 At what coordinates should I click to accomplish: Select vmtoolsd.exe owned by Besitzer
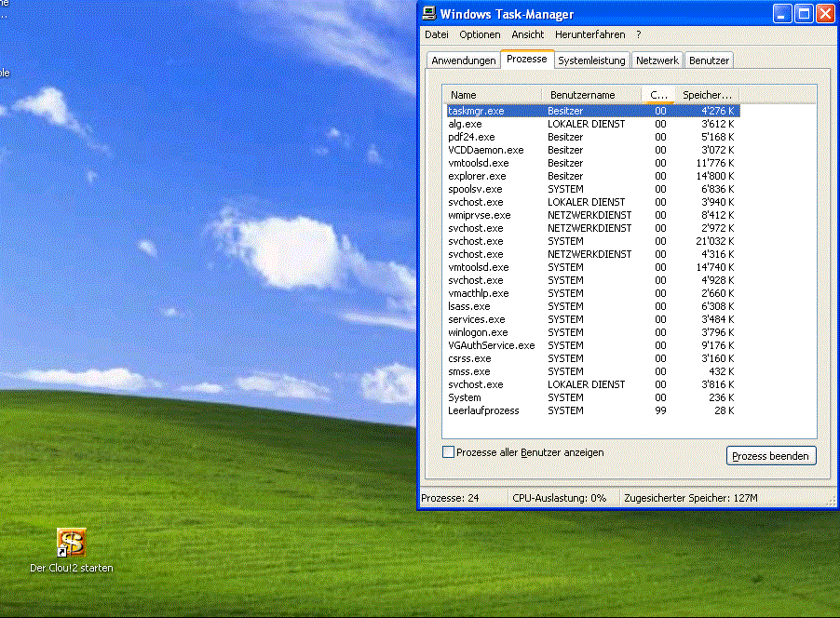[x=593, y=163]
